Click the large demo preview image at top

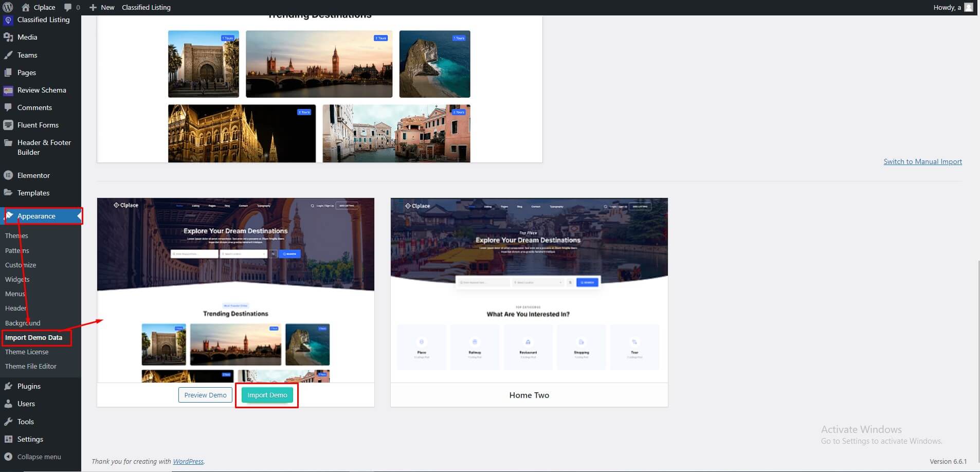(x=319, y=89)
